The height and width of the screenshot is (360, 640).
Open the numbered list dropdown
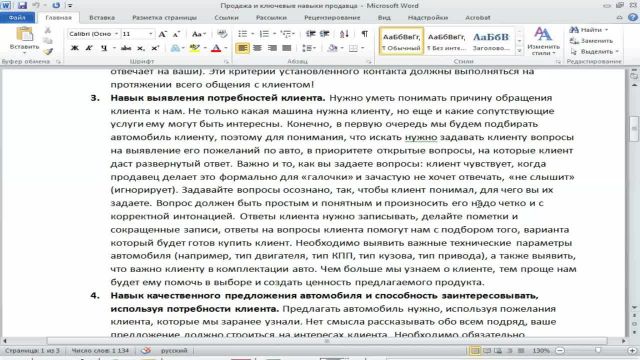pyautogui.click(x=274, y=34)
